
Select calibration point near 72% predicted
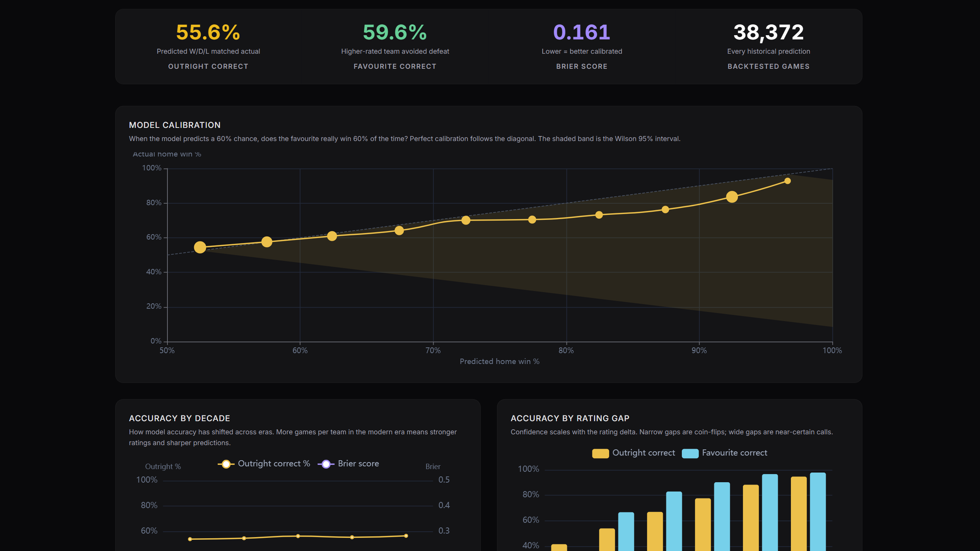coord(466,220)
